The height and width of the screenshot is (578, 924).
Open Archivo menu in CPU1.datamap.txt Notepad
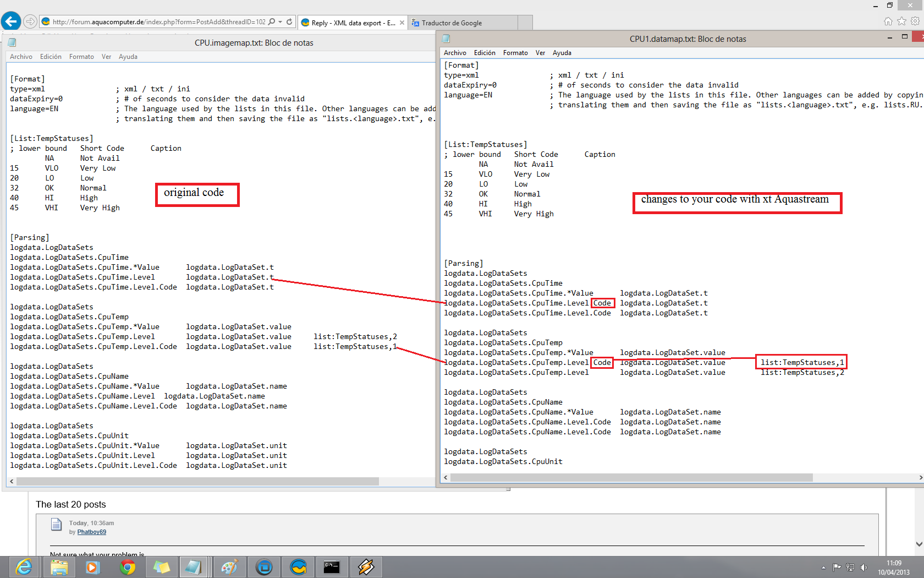[455, 53]
